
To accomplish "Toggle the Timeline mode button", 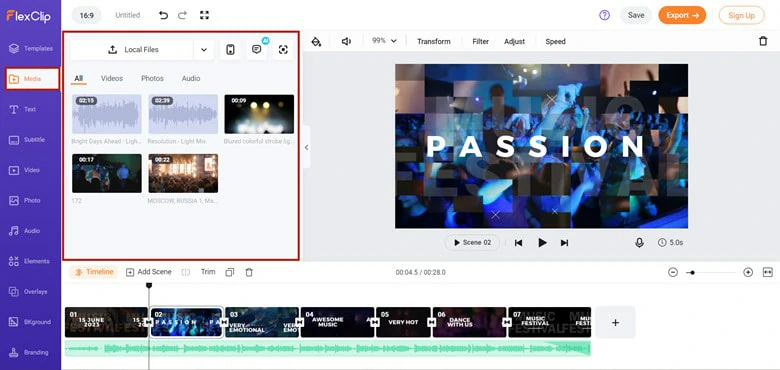I will pos(94,272).
